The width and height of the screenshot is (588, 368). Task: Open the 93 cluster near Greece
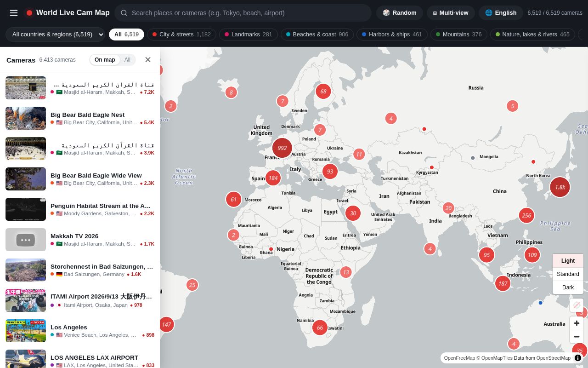[x=330, y=172]
